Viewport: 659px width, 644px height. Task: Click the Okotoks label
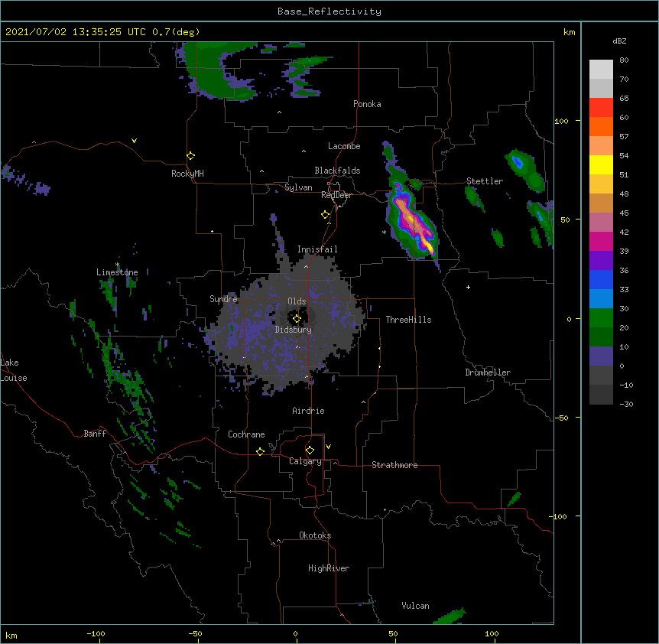pyautogui.click(x=315, y=535)
